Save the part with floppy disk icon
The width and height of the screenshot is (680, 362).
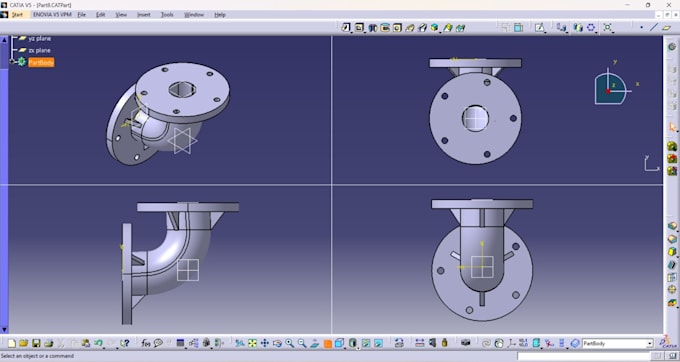(x=36, y=343)
